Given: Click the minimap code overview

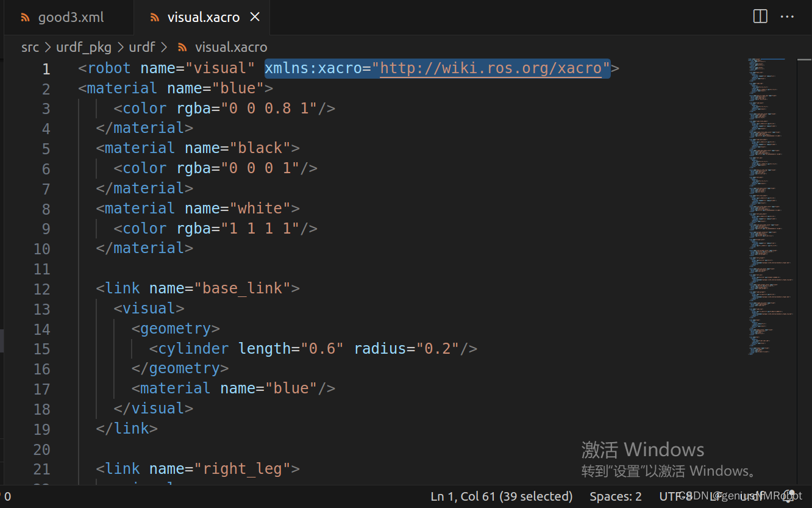Looking at the screenshot, I should pyautogui.click(x=771, y=206).
